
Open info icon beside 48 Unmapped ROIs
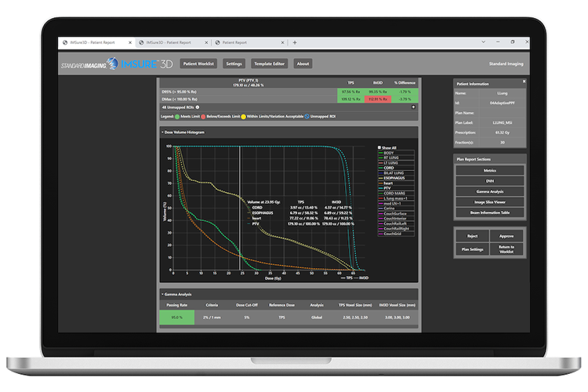pyautogui.click(x=198, y=107)
